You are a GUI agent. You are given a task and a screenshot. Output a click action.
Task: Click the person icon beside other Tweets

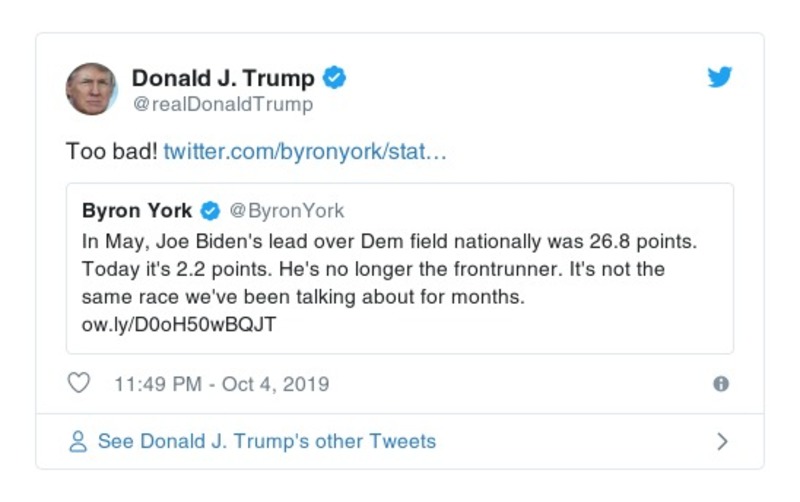pos(78,441)
